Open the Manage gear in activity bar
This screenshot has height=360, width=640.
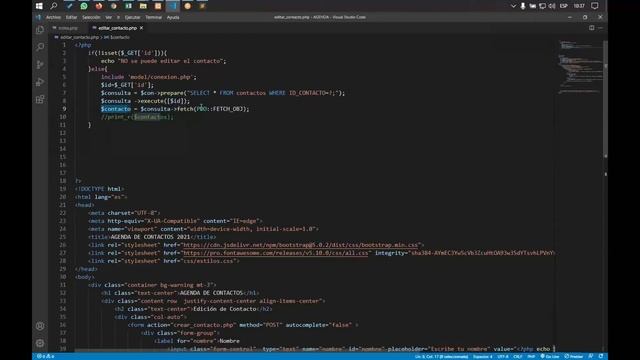click(40, 343)
